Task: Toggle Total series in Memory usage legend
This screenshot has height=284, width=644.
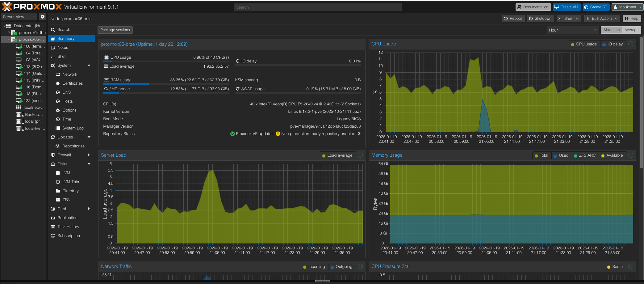Action: click(x=542, y=155)
